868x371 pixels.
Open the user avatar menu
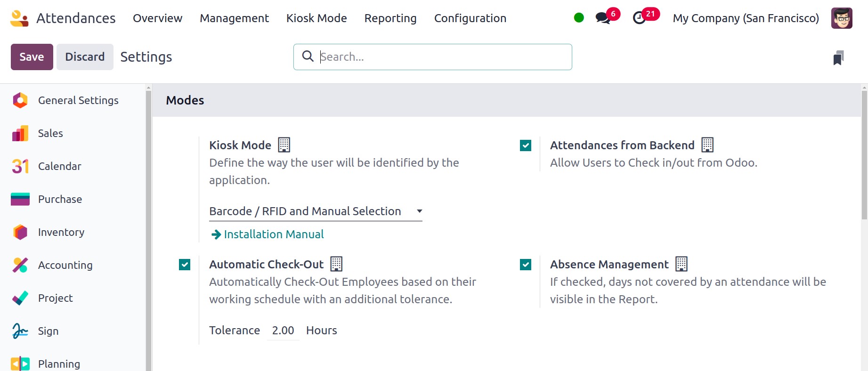pos(842,18)
